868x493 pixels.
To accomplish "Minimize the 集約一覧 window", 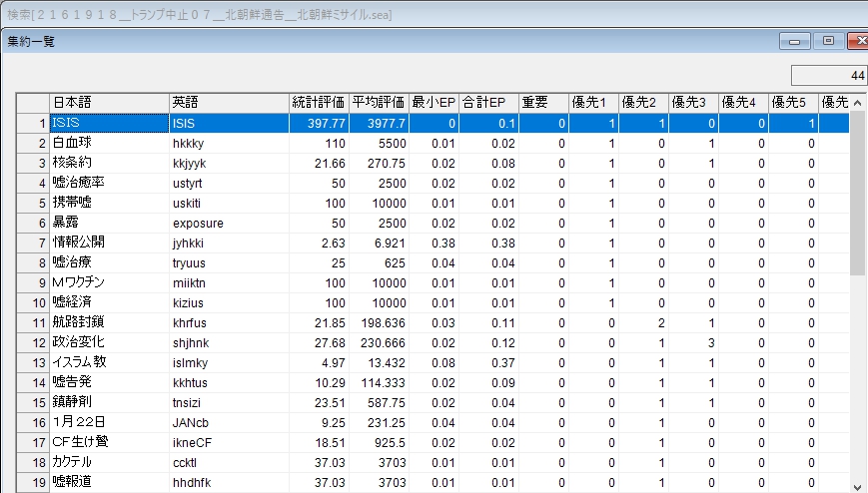I will click(797, 41).
